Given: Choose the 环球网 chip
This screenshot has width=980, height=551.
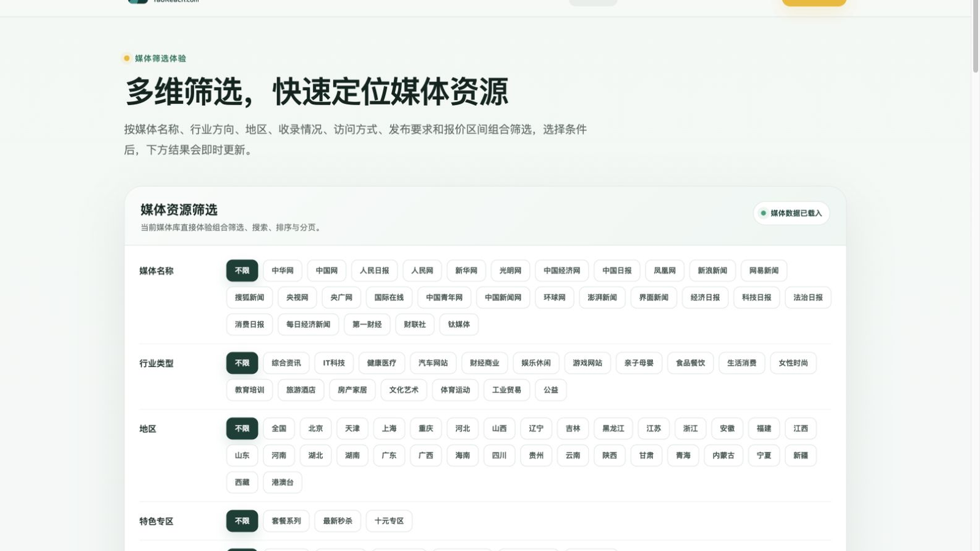Looking at the screenshot, I should coord(554,298).
